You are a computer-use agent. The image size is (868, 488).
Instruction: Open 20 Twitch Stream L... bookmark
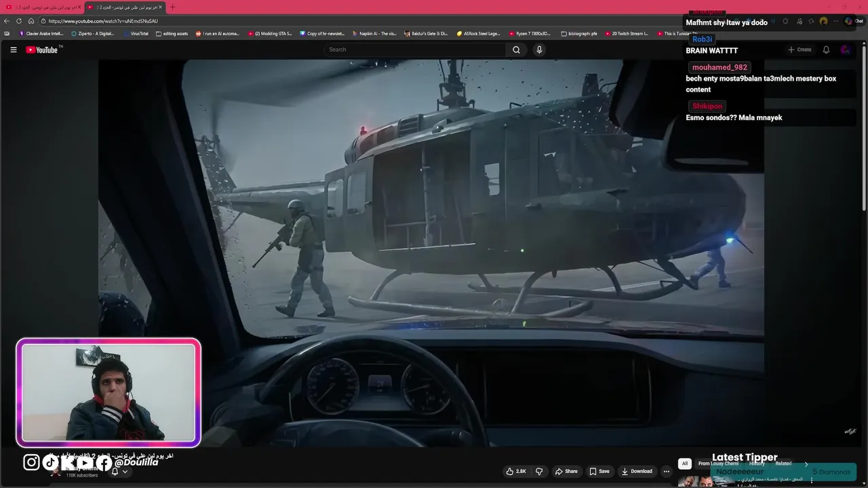point(627,33)
